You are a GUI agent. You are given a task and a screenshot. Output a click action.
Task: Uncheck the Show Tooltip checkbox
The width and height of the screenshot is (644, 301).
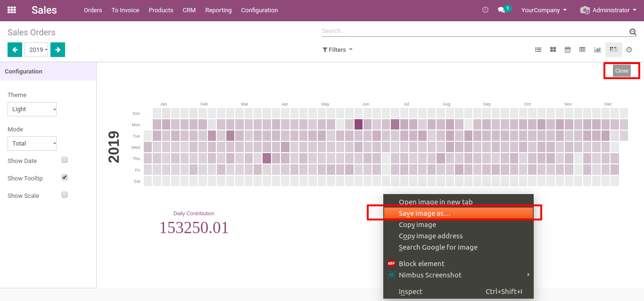coord(65,178)
